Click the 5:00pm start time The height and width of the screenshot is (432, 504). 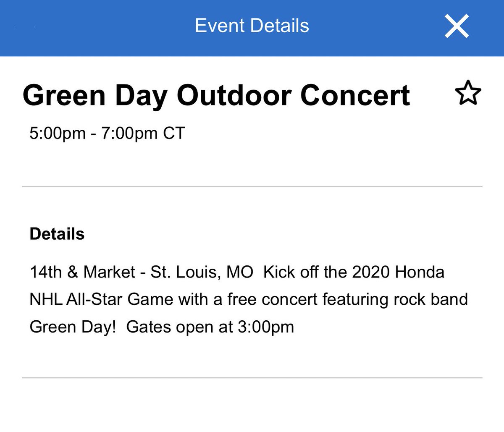pos(58,134)
